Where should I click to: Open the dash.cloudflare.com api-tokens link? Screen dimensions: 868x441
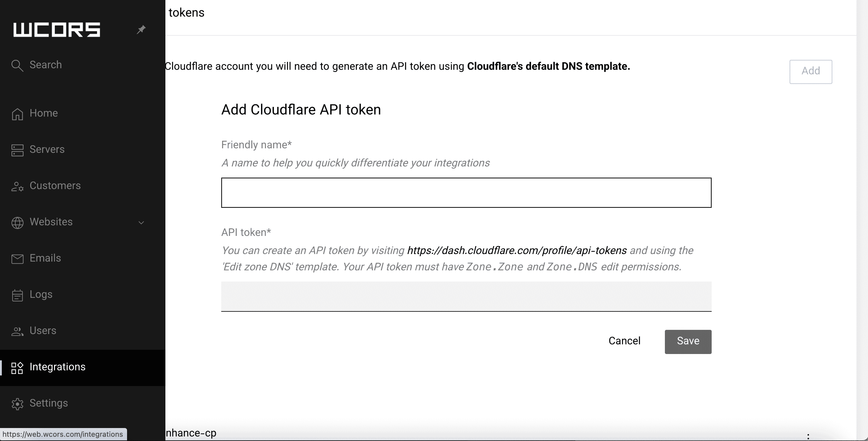(x=517, y=250)
